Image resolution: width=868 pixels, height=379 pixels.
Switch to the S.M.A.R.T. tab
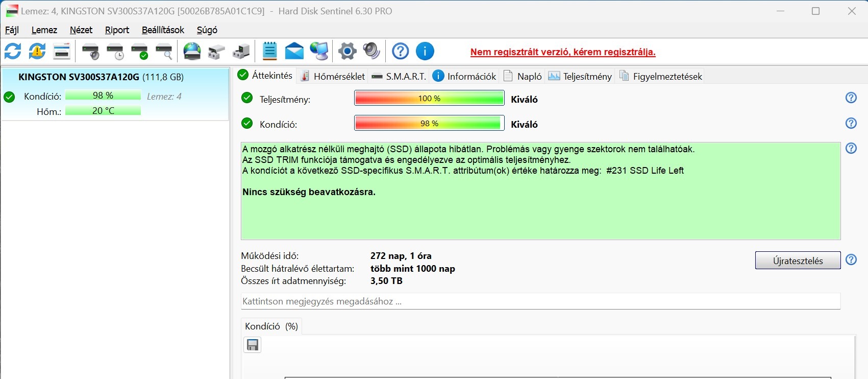(399, 76)
